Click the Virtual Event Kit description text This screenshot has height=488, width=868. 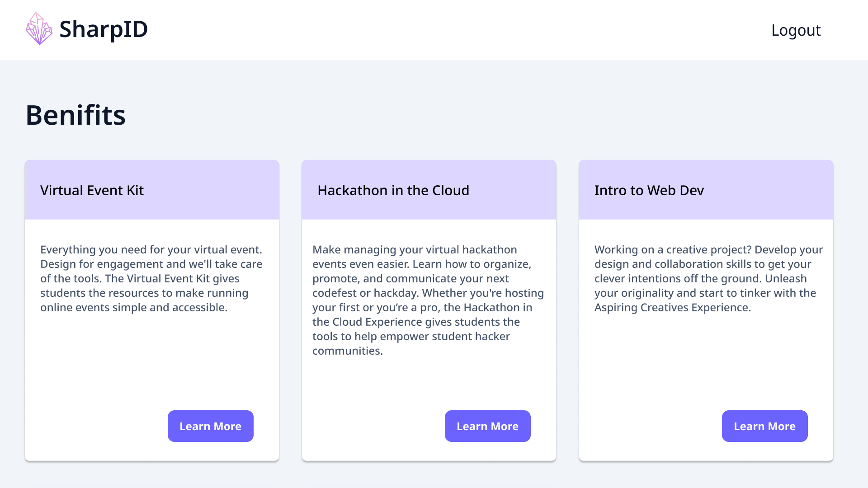tap(151, 278)
